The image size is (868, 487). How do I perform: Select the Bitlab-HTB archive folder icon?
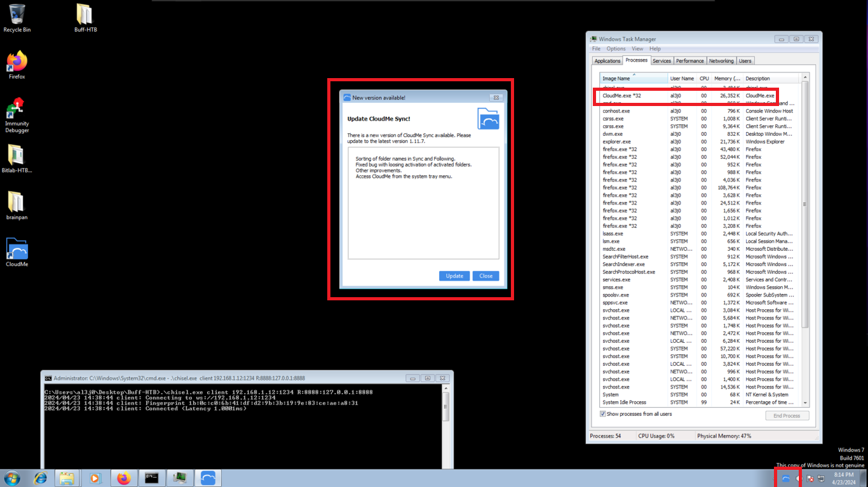(x=17, y=159)
